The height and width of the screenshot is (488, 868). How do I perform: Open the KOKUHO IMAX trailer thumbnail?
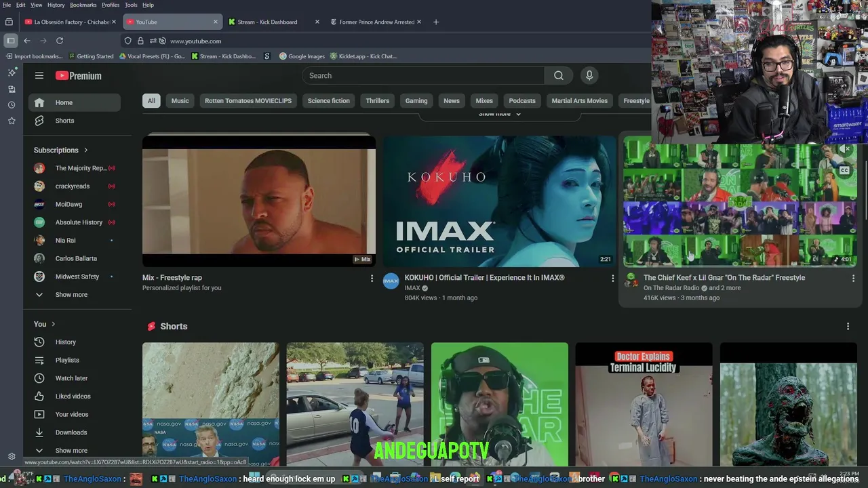click(x=500, y=201)
